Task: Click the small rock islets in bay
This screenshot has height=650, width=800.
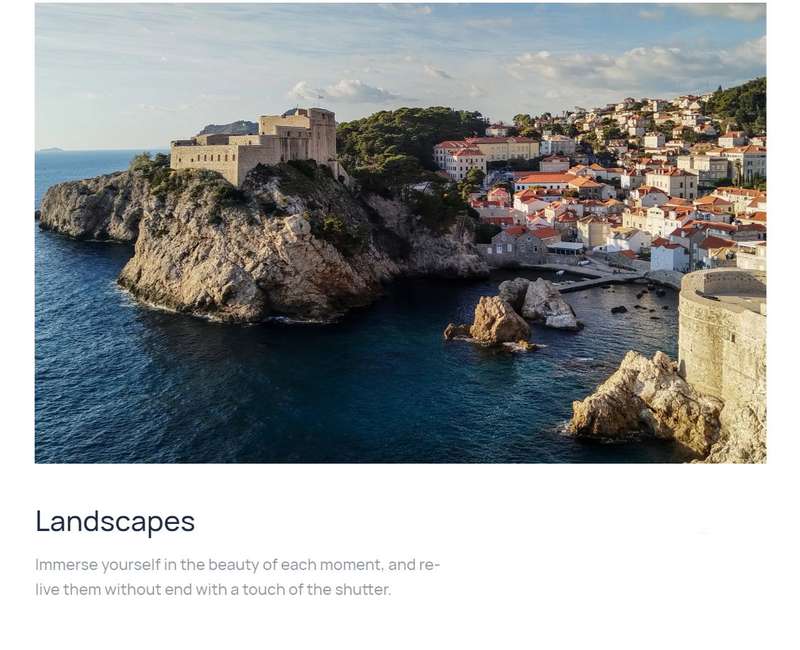Action: [x=513, y=315]
